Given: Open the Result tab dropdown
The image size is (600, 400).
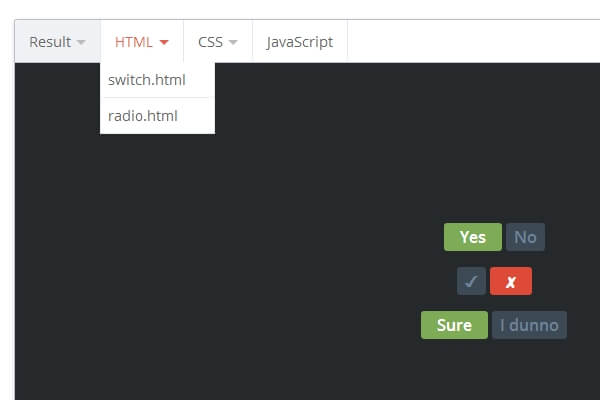Looking at the screenshot, I should click(x=57, y=42).
